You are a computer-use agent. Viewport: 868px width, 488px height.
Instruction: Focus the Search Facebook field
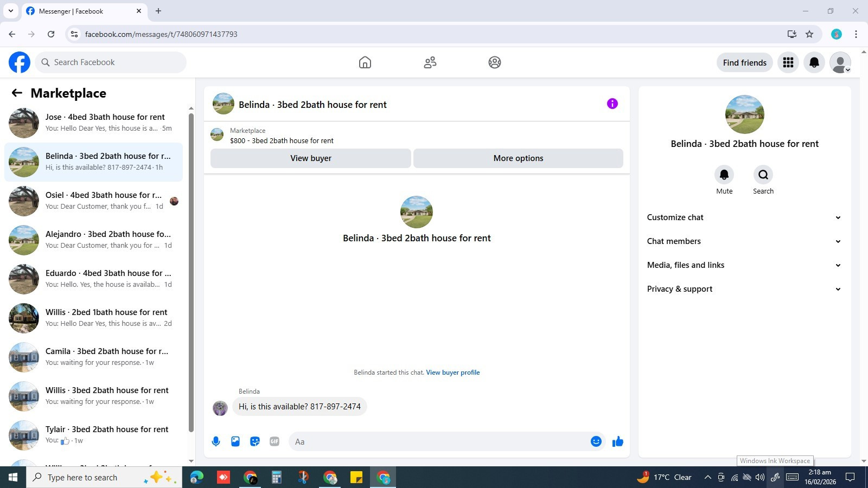click(111, 62)
